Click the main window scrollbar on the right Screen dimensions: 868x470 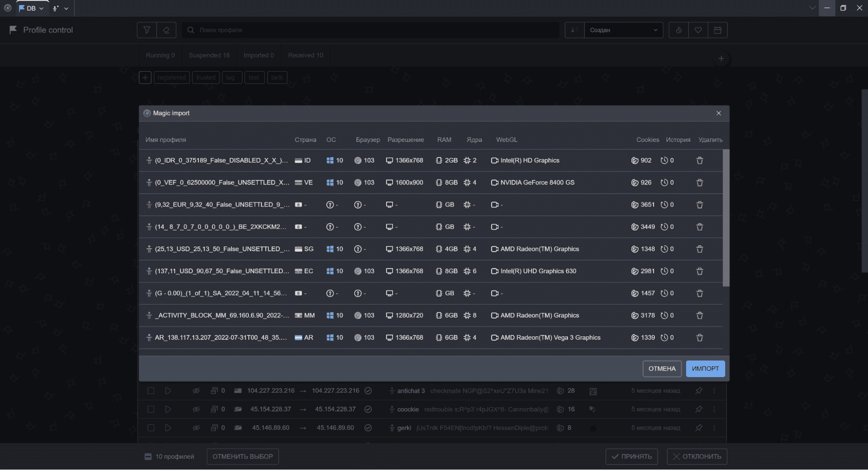[864, 181]
